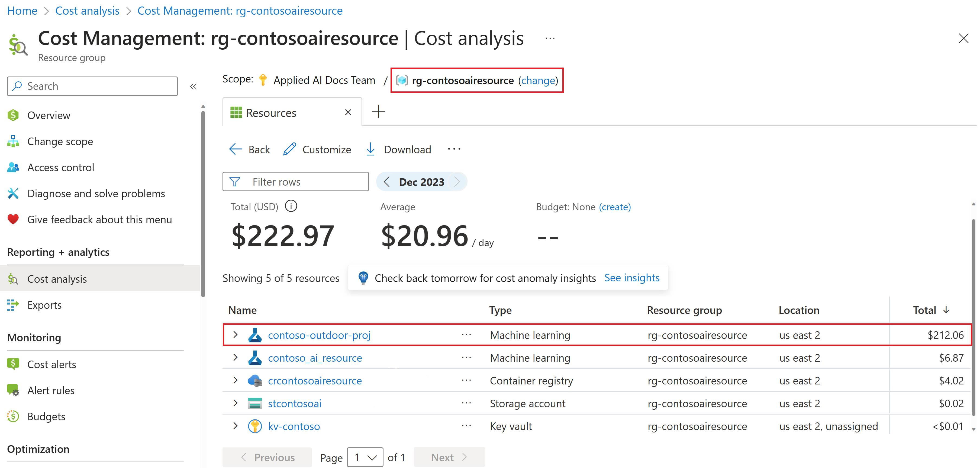Screen dimensions: 980x468
Task: Click Home in the breadcrumb
Action: [22, 11]
